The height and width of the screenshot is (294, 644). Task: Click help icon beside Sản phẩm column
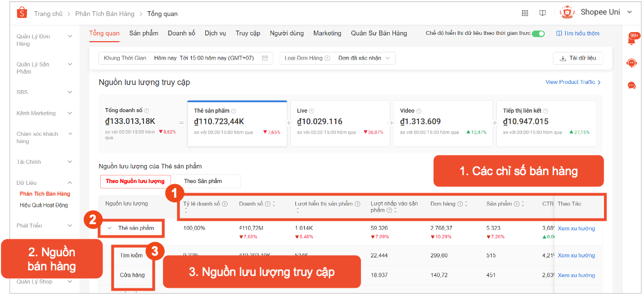pyautogui.click(x=517, y=203)
